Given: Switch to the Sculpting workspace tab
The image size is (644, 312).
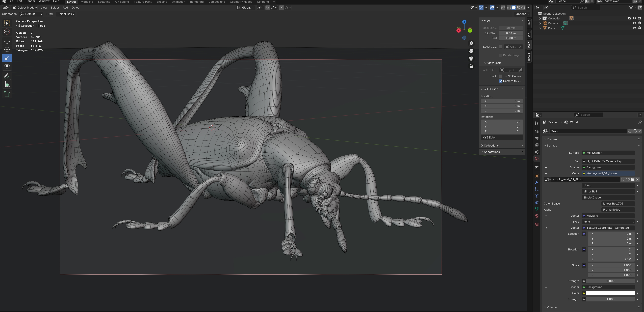Looking at the screenshot, I should click(x=104, y=2).
